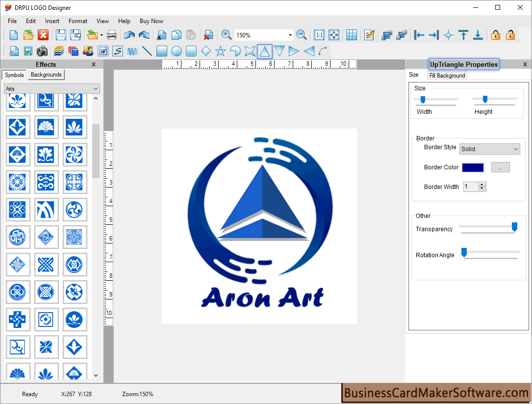
Task: Send the object to back icon
Action: point(402,35)
